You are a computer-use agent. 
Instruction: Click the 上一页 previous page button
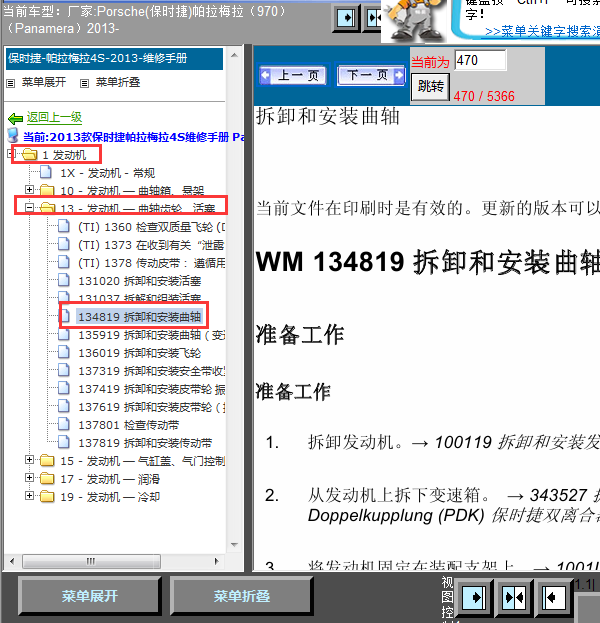click(x=293, y=75)
